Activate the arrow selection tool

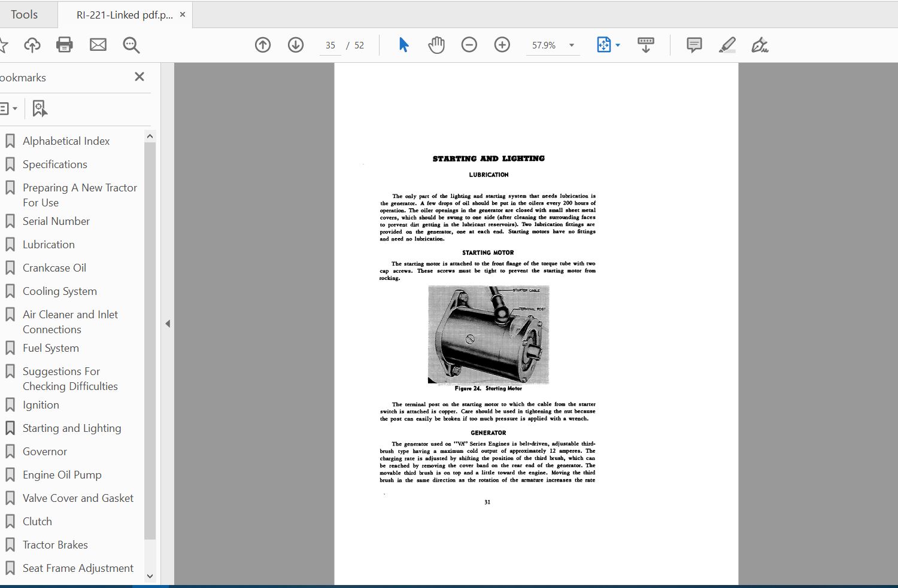(404, 45)
